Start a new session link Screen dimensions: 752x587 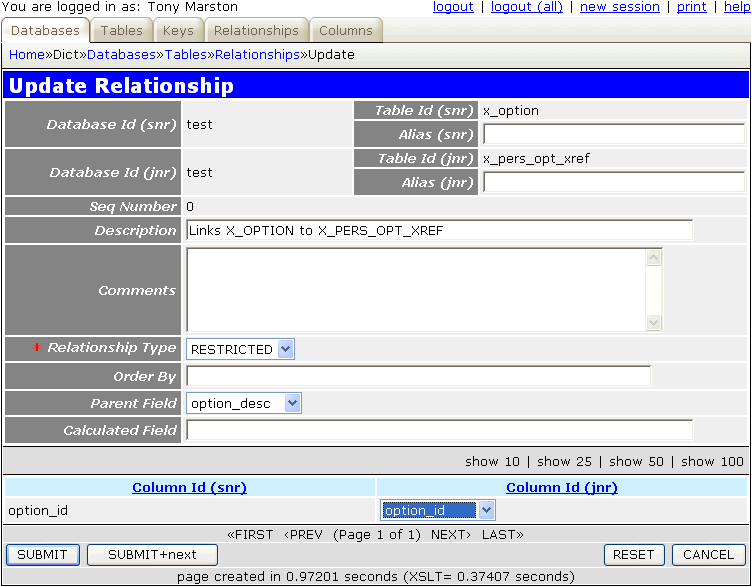(x=619, y=7)
